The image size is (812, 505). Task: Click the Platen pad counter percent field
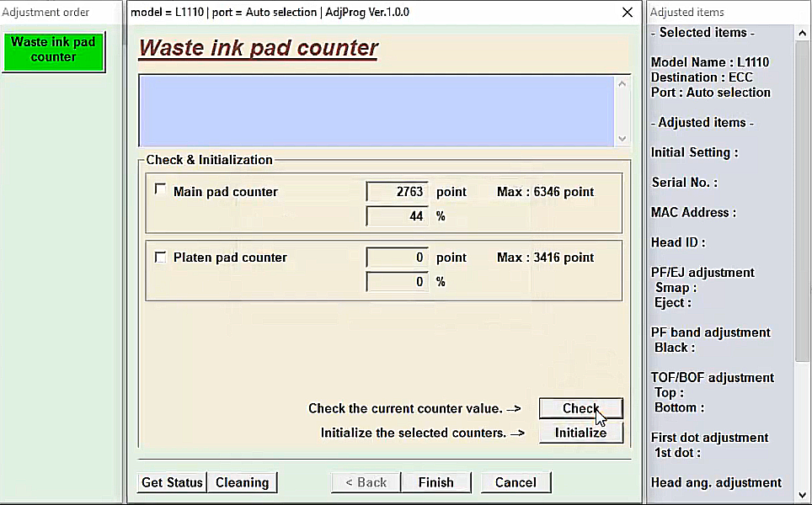(397, 282)
